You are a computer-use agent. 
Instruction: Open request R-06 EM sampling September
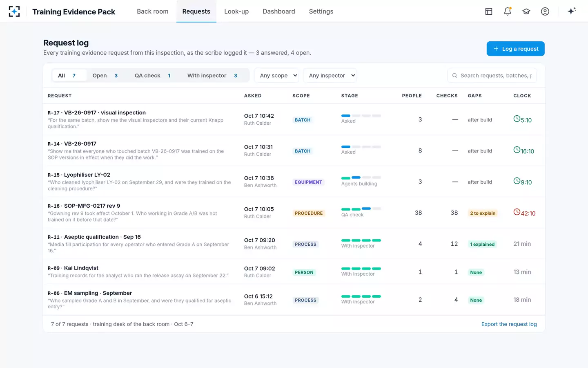(90, 293)
